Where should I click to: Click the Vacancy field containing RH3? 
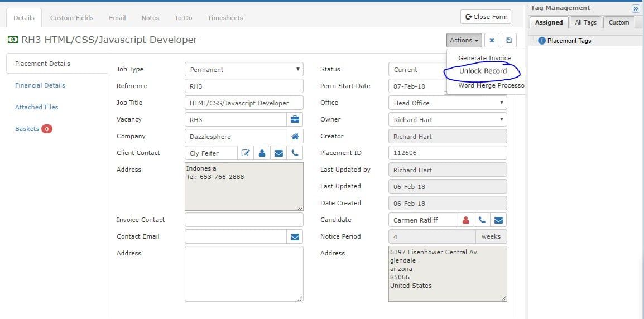pyautogui.click(x=236, y=119)
